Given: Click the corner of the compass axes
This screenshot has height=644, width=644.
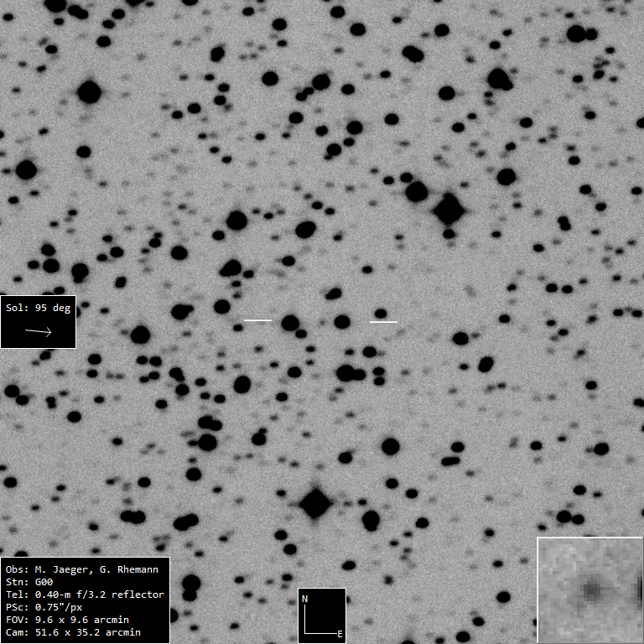Looking at the screenshot, I should (305, 631).
